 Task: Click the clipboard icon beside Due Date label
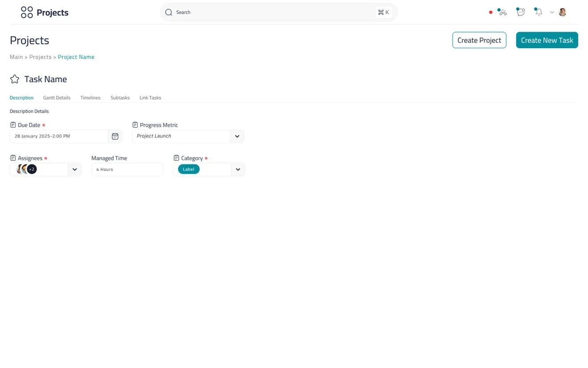(x=13, y=125)
